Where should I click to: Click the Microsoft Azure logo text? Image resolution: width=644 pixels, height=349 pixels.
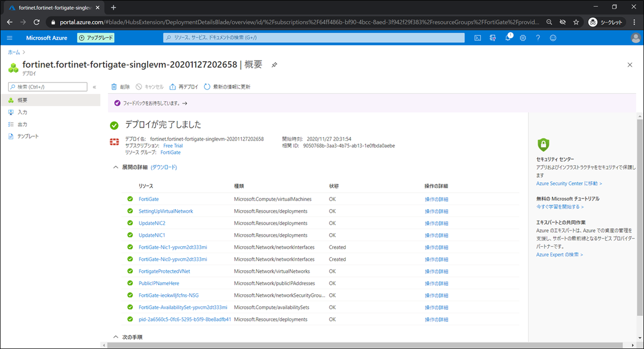(x=47, y=38)
